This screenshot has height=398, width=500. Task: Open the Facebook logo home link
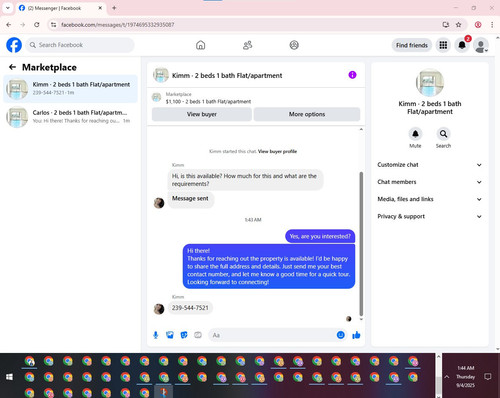coord(14,45)
